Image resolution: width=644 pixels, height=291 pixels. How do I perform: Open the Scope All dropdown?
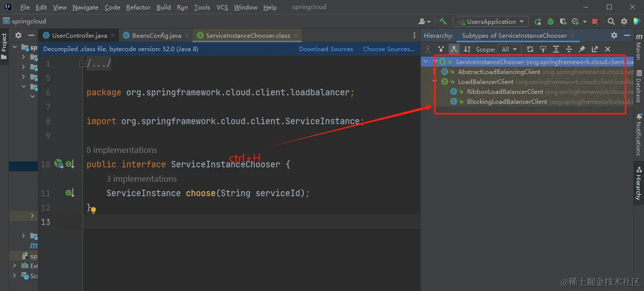pyautogui.click(x=510, y=49)
